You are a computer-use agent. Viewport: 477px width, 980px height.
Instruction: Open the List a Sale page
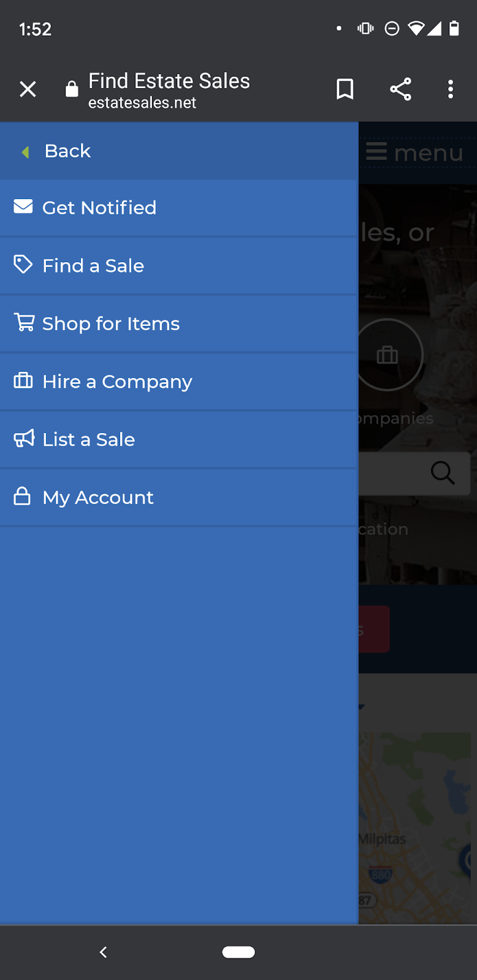(89, 439)
